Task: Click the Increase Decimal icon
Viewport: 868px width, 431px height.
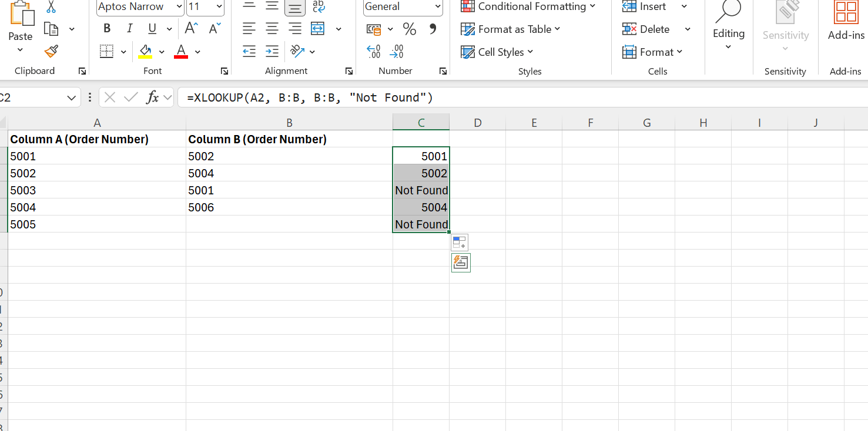Action: pyautogui.click(x=373, y=52)
